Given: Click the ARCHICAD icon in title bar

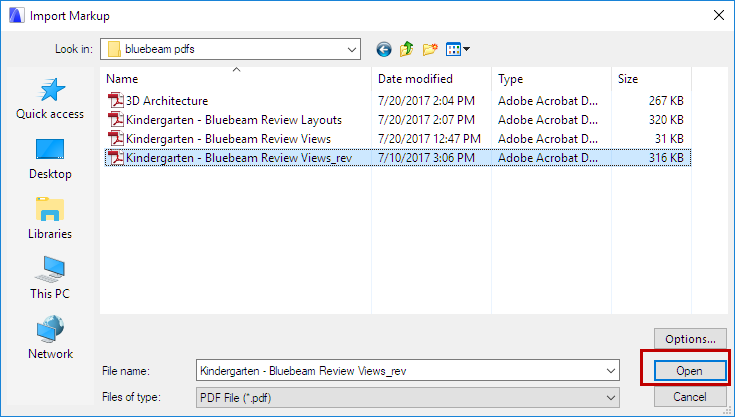Looking at the screenshot, I should click(x=16, y=15).
